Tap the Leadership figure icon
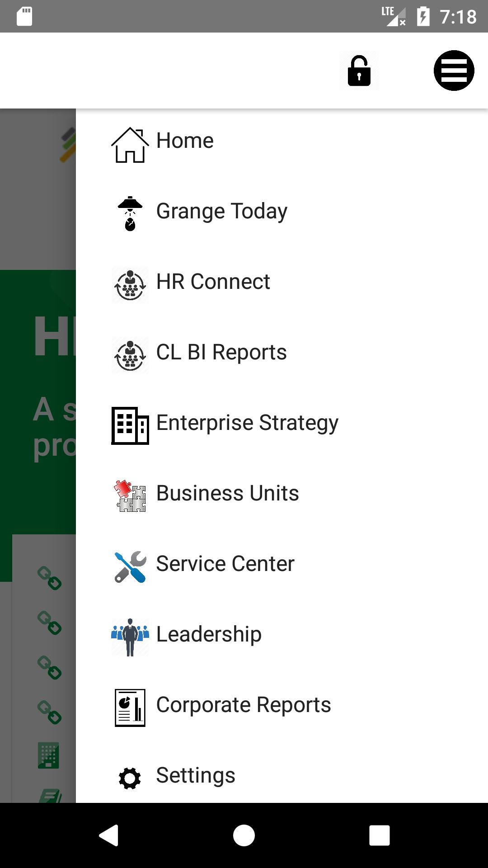 (130, 637)
